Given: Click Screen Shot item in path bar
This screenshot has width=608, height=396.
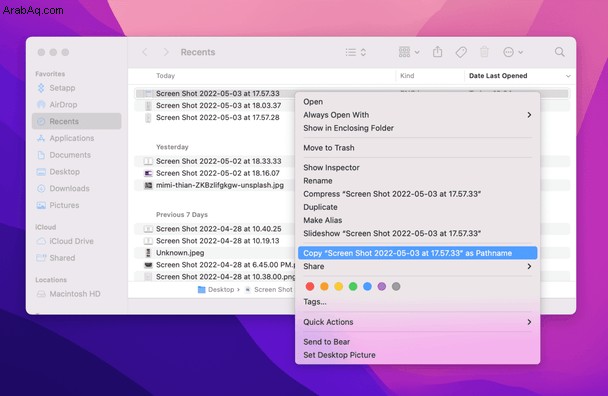Looking at the screenshot, I should [269, 289].
